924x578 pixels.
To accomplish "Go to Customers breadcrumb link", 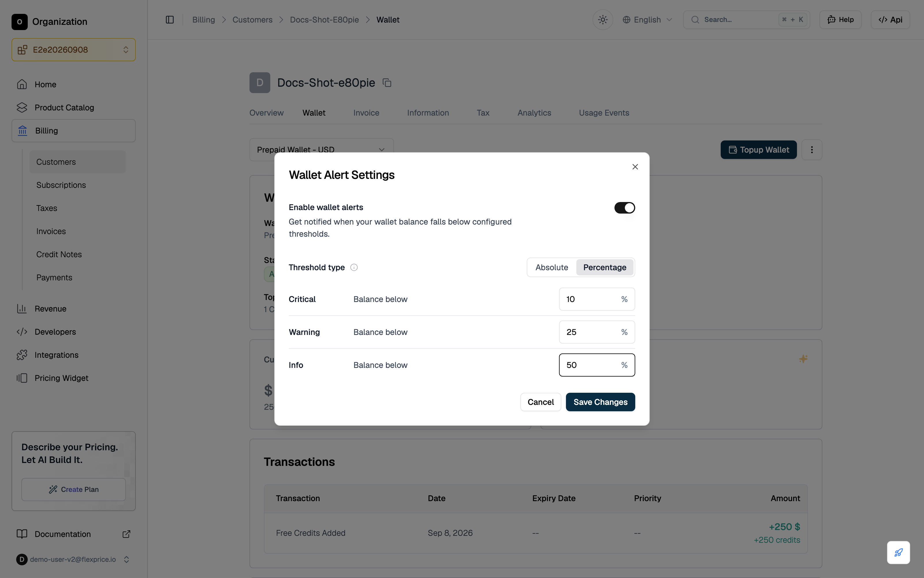I will (252, 19).
